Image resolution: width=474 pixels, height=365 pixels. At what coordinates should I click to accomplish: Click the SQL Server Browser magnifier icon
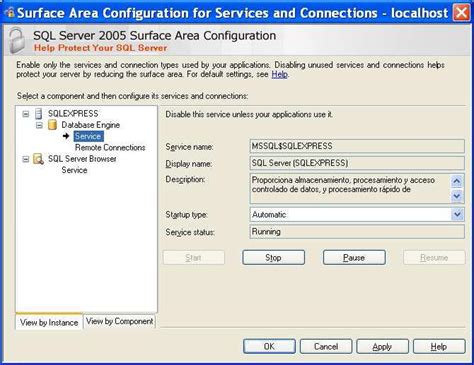click(x=39, y=159)
